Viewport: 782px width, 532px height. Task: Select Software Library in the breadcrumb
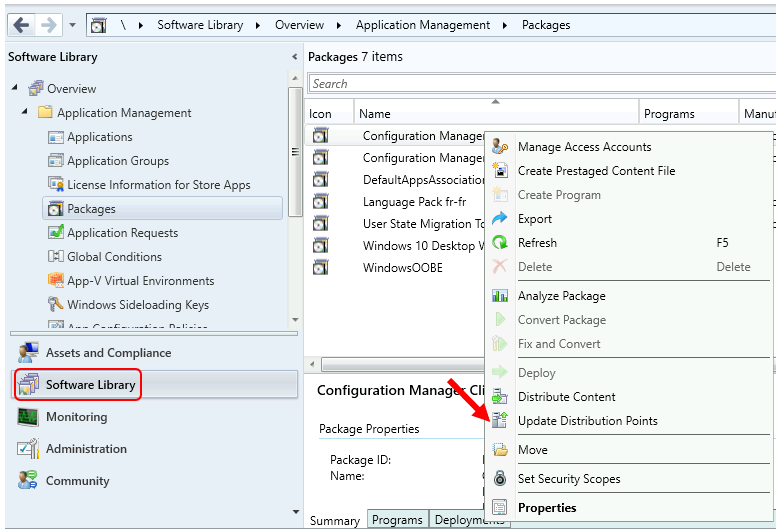200,25
